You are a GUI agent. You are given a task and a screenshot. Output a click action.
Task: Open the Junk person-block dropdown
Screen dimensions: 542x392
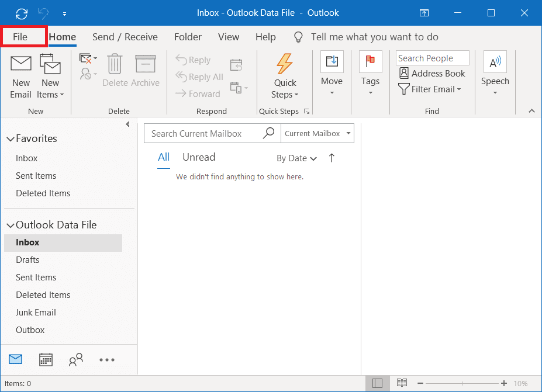point(88,74)
